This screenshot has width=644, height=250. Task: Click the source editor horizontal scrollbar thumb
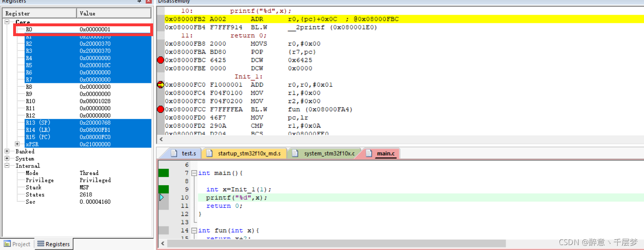coord(337,243)
